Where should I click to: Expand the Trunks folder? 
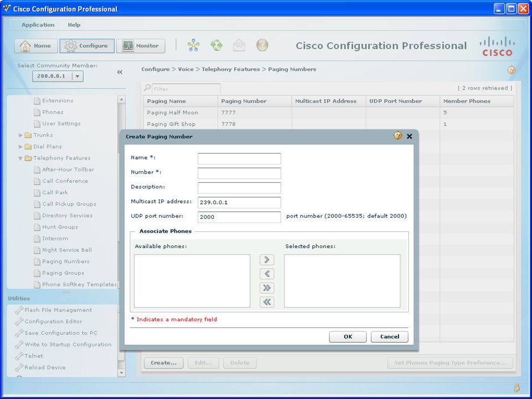coord(21,135)
